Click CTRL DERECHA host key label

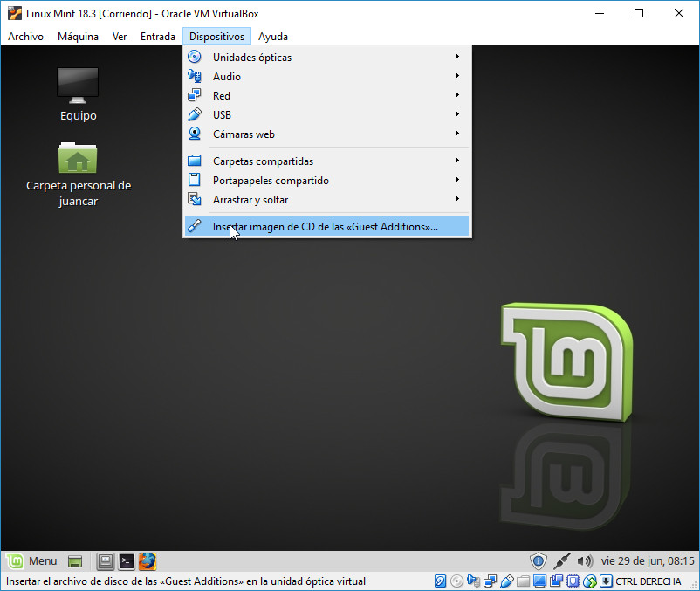click(649, 581)
